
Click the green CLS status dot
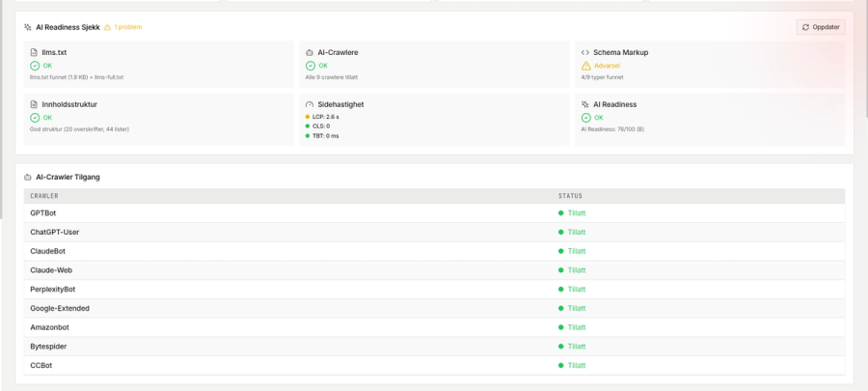pos(308,126)
